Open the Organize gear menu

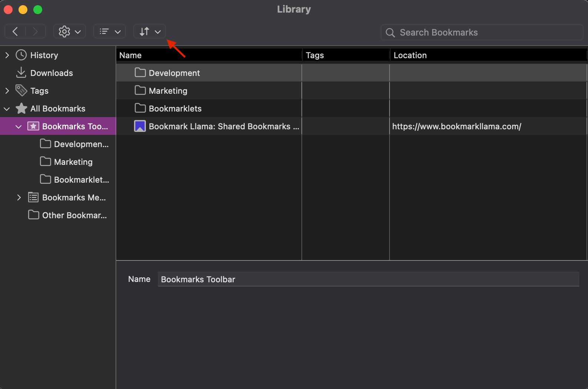tap(70, 31)
